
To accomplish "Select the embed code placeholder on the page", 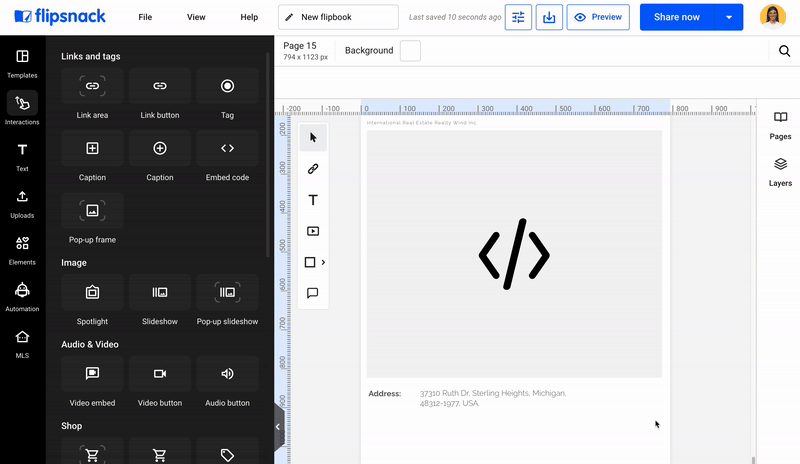I will click(x=514, y=254).
